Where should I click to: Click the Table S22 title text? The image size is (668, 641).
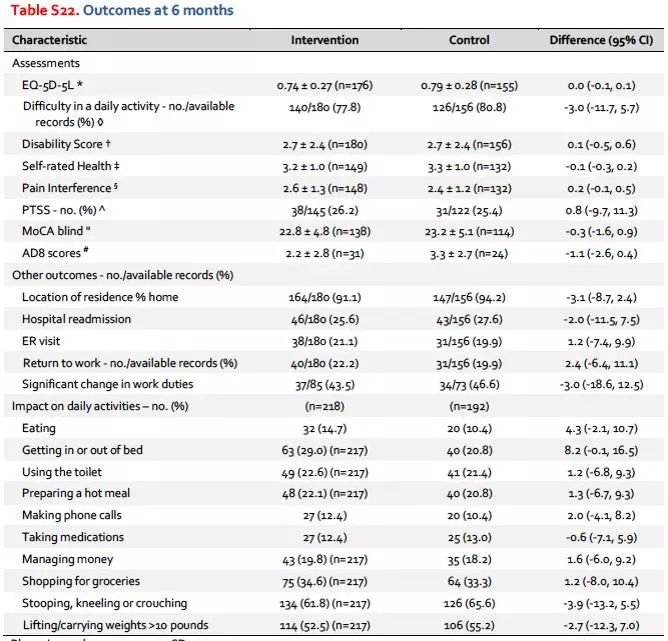pyautogui.click(x=122, y=10)
